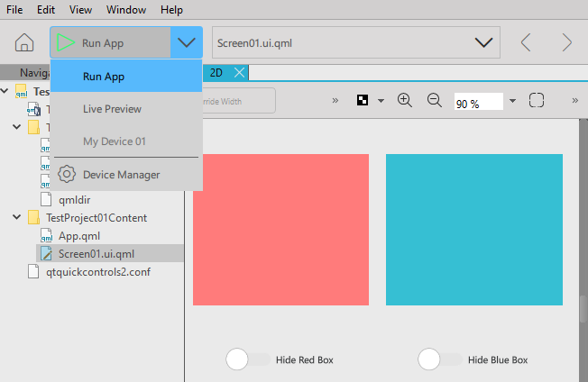Select App.qml in the tree

79,236
